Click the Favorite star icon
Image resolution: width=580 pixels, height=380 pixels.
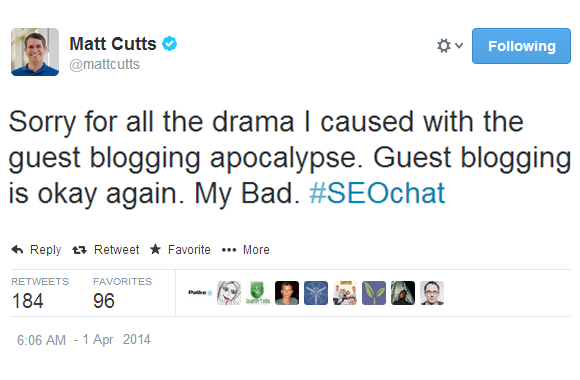155,249
